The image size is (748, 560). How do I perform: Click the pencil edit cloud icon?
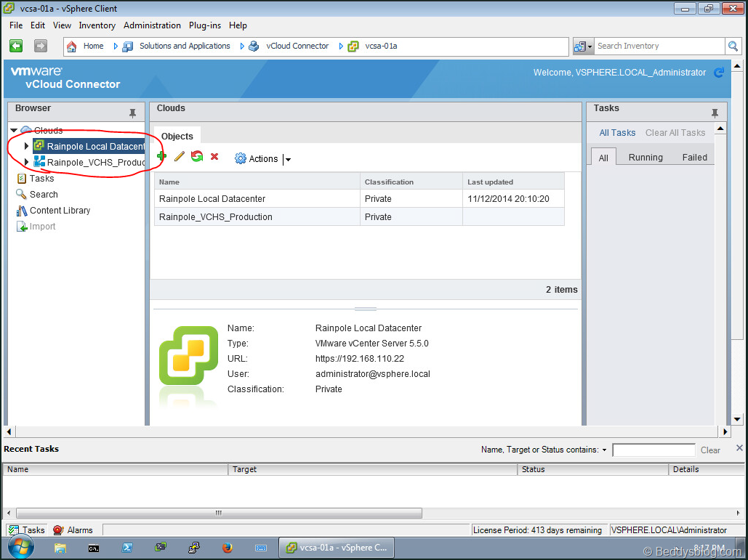point(180,156)
